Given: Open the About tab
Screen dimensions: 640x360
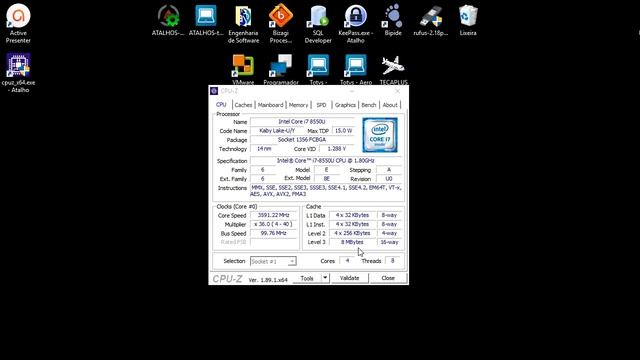Looking at the screenshot, I should 390,105.
